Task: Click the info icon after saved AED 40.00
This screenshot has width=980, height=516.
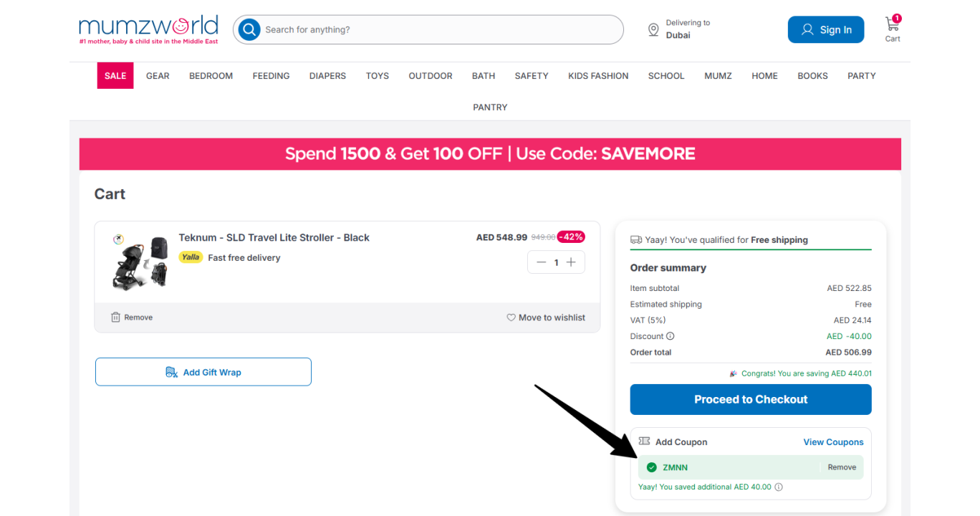Action: [779, 487]
